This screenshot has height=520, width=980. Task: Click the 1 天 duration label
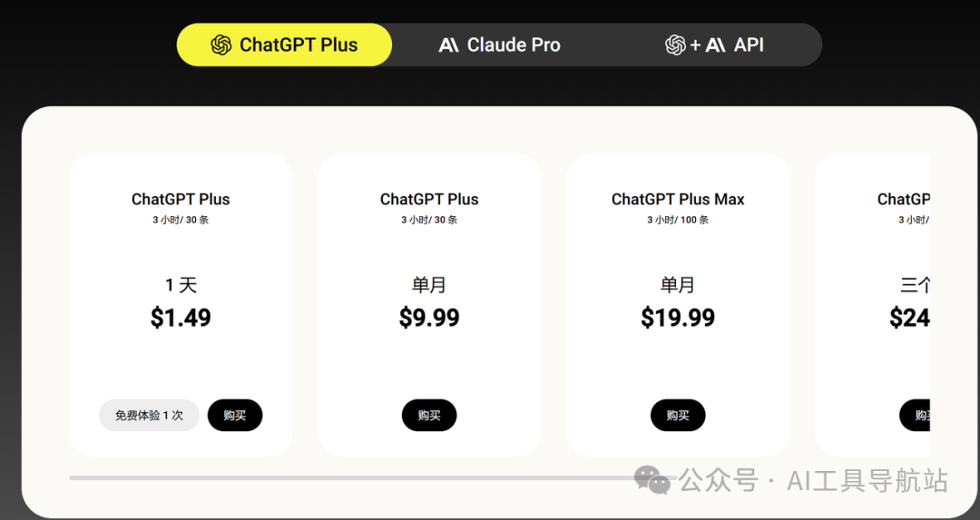pos(181,285)
